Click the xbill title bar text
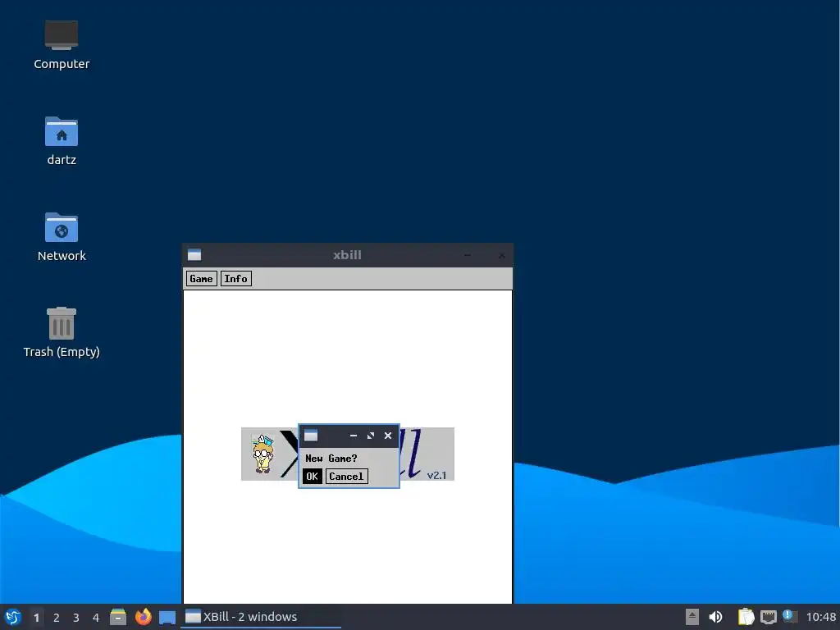Image resolution: width=840 pixels, height=630 pixels. [x=347, y=255]
